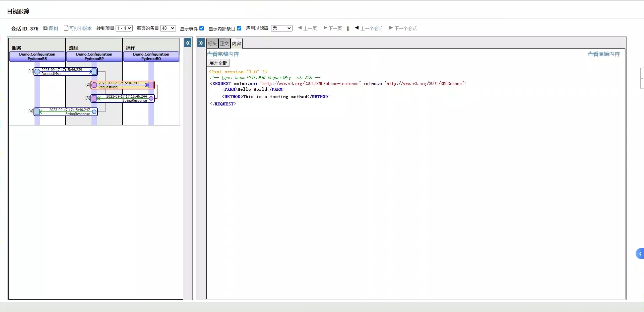The height and width of the screenshot is (312, 644).
Task: Open the 查看完整内容 link
Action: pos(223,54)
